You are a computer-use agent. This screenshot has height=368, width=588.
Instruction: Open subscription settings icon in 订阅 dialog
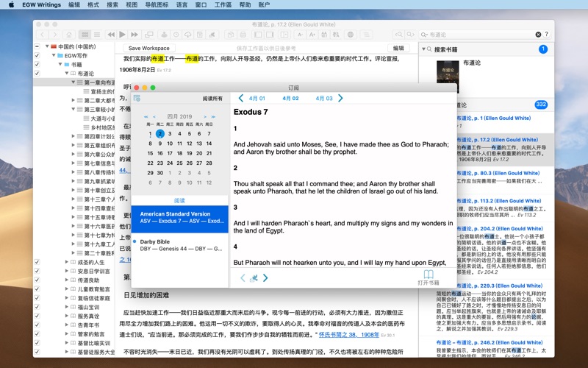tap(137, 99)
